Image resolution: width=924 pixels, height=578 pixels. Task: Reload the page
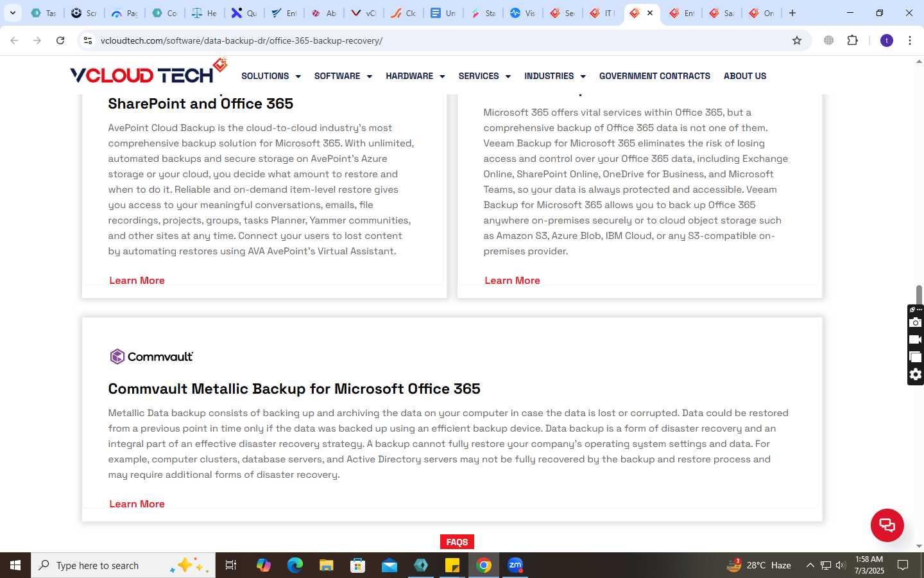(60, 40)
